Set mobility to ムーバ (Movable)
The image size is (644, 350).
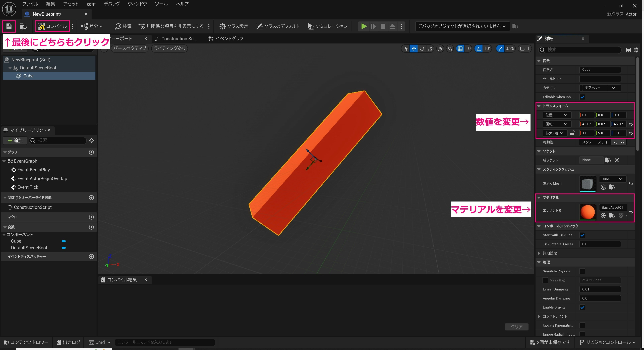coord(618,142)
